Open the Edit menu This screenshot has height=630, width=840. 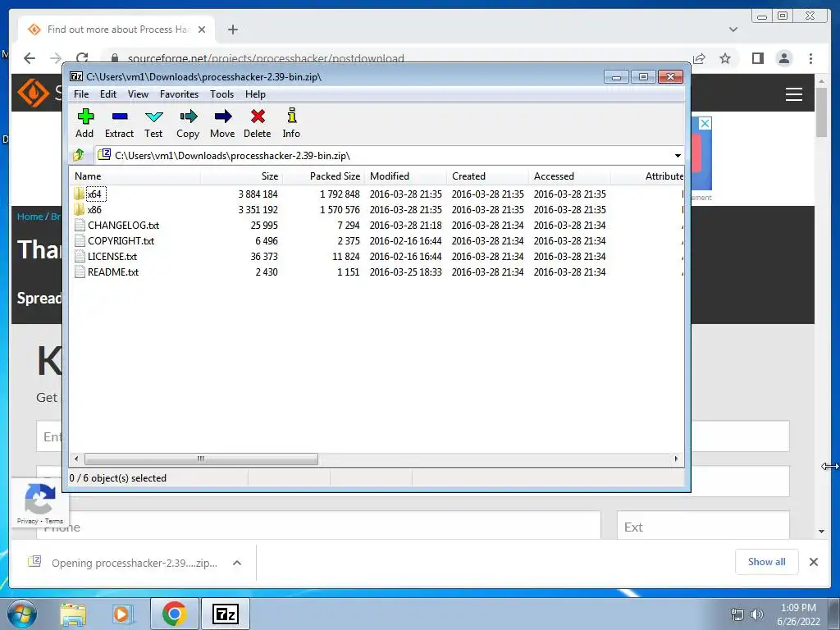(x=108, y=94)
